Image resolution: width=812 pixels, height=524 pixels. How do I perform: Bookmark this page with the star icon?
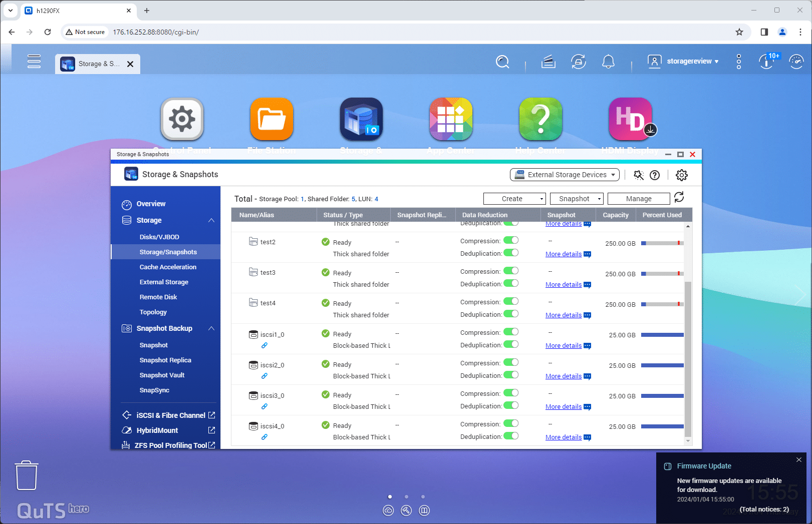(739, 32)
